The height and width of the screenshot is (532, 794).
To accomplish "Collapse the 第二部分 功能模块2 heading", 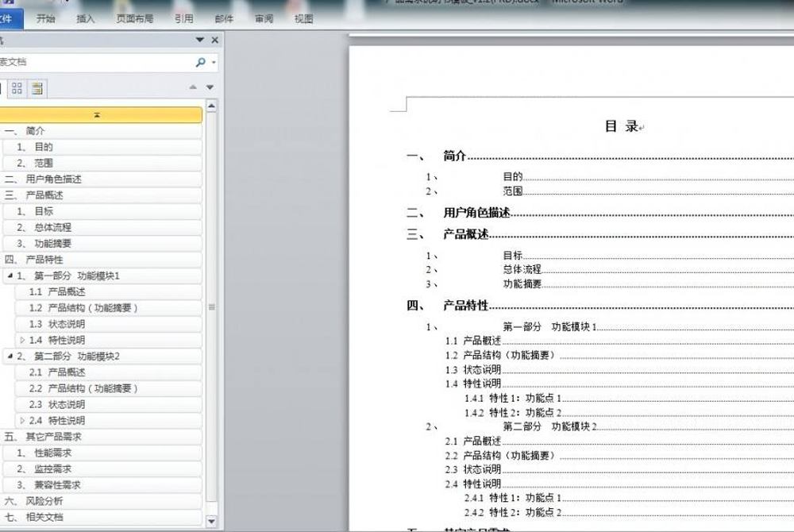I will [10, 357].
